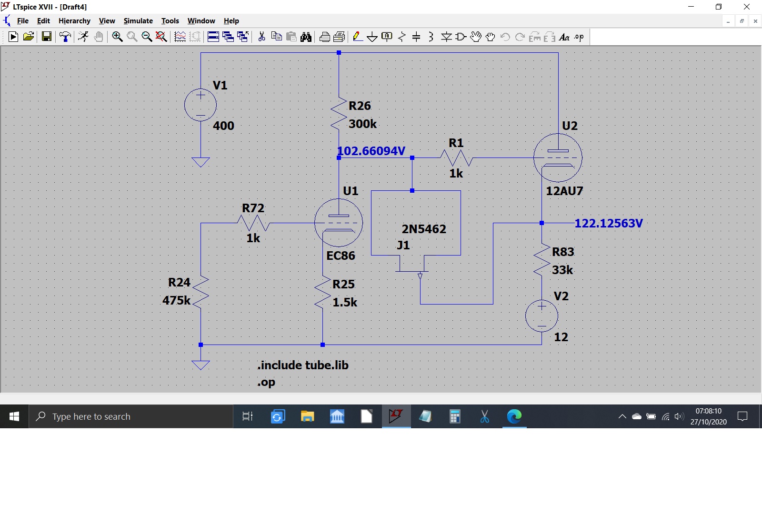Image resolution: width=762 pixels, height=532 pixels.
Task: Click the Cut scissors icon
Action: click(261, 37)
